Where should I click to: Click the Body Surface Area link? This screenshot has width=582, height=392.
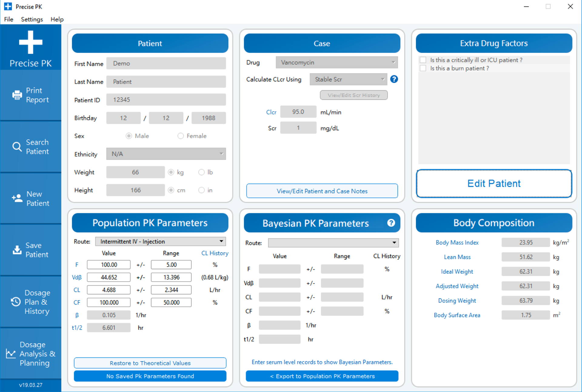(457, 315)
